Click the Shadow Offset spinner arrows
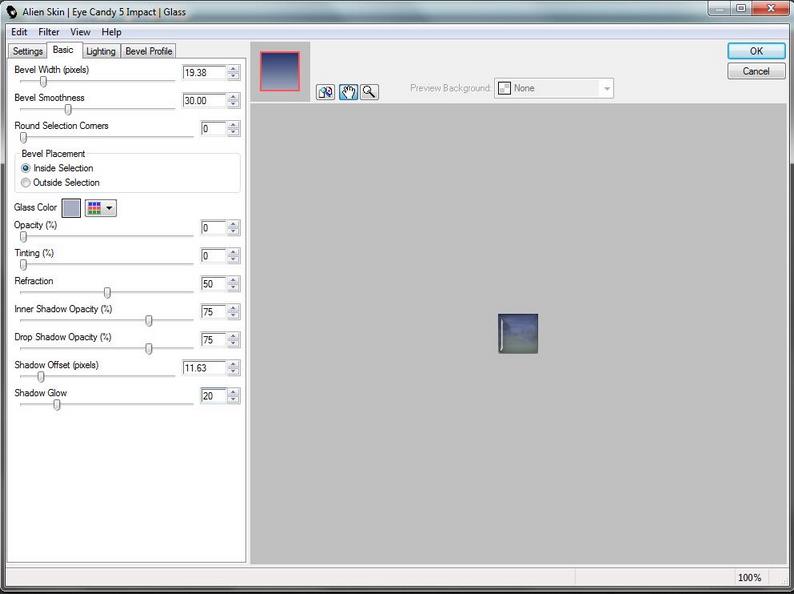Image resolution: width=794 pixels, height=594 pixels. coord(233,368)
